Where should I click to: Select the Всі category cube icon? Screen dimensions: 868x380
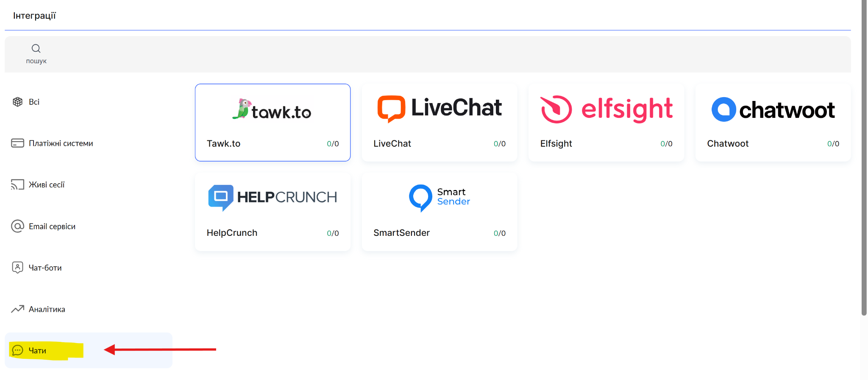(x=17, y=102)
